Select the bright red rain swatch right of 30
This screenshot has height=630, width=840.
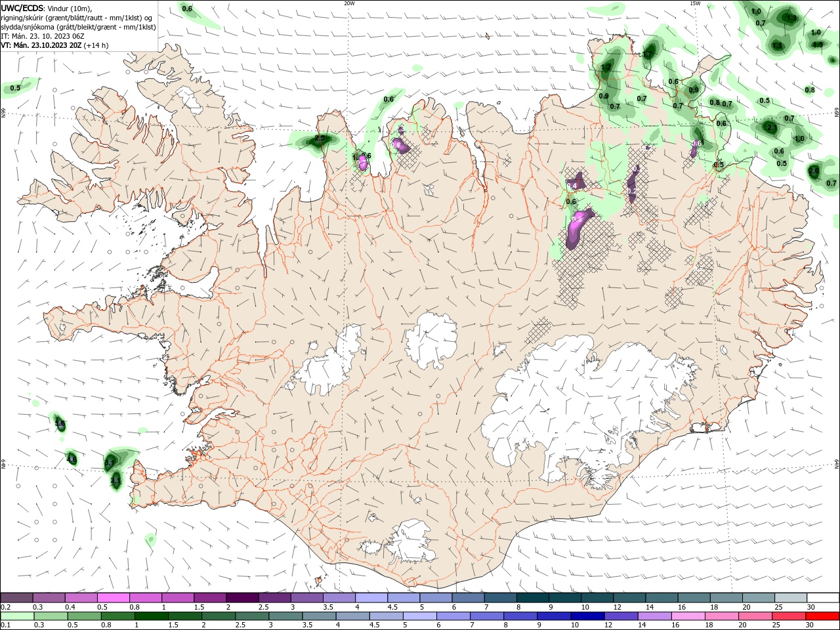pos(823,616)
